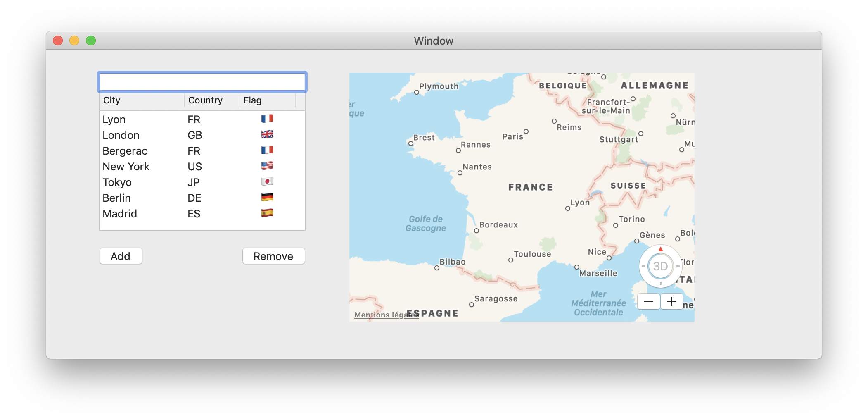Click the Bordeaux label on the map

point(498,225)
